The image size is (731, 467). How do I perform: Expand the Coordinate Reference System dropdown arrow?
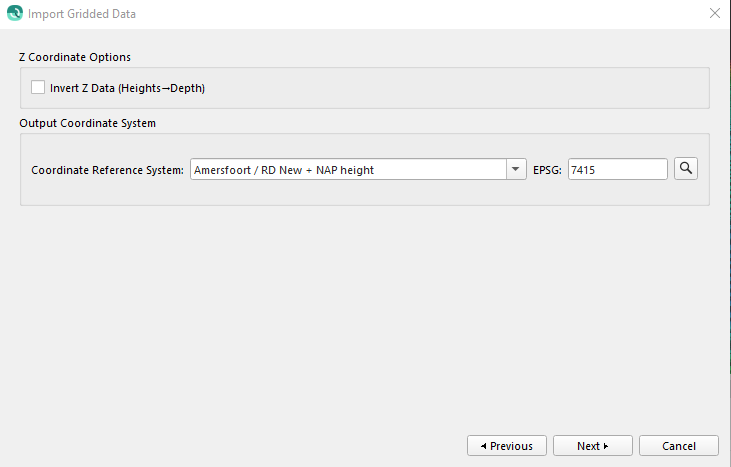click(516, 170)
